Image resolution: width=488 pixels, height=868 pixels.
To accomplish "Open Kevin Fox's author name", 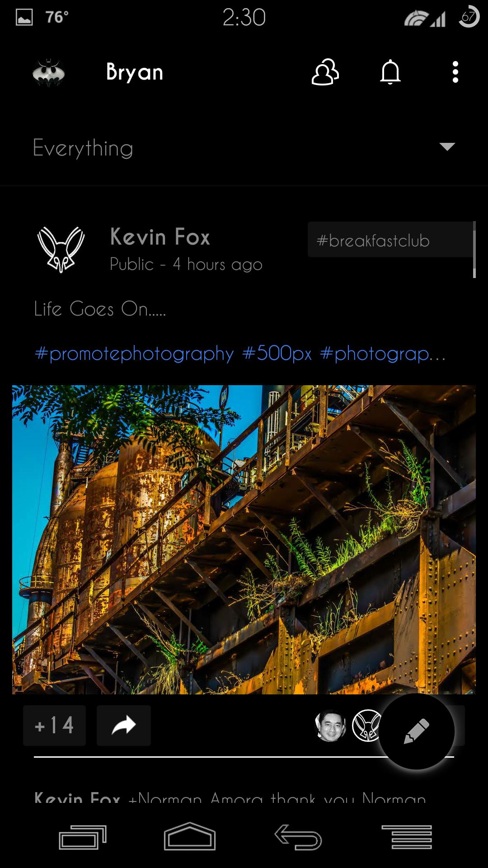I will tap(160, 237).
